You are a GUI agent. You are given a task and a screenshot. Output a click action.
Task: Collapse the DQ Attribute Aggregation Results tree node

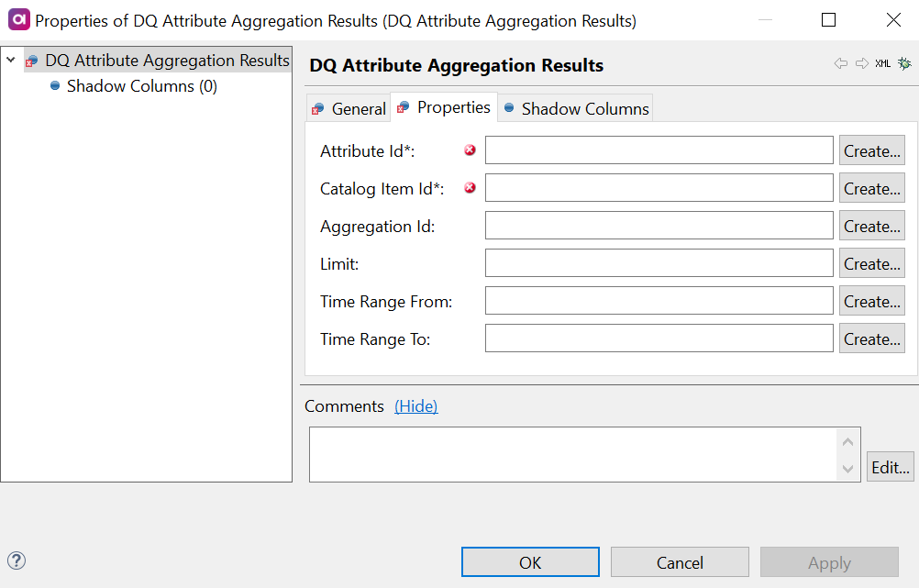click(x=11, y=61)
